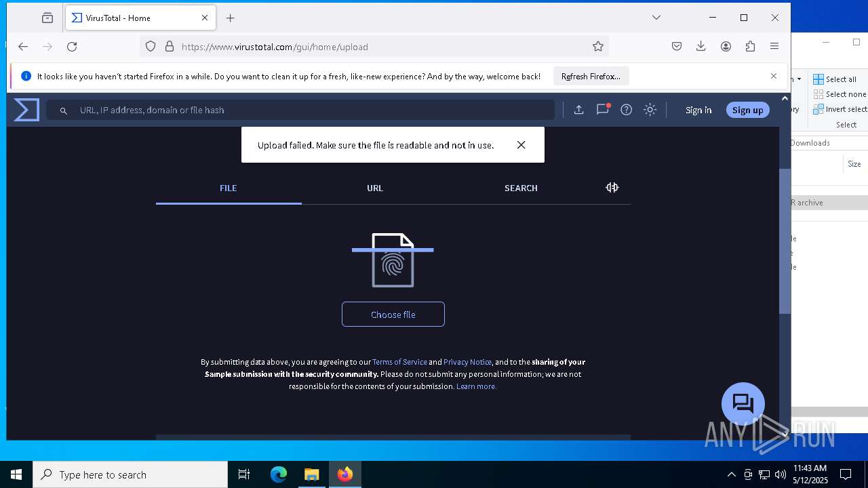Viewport: 868px width, 488px height.
Task: Open Firefox account icon
Action: point(726,47)
